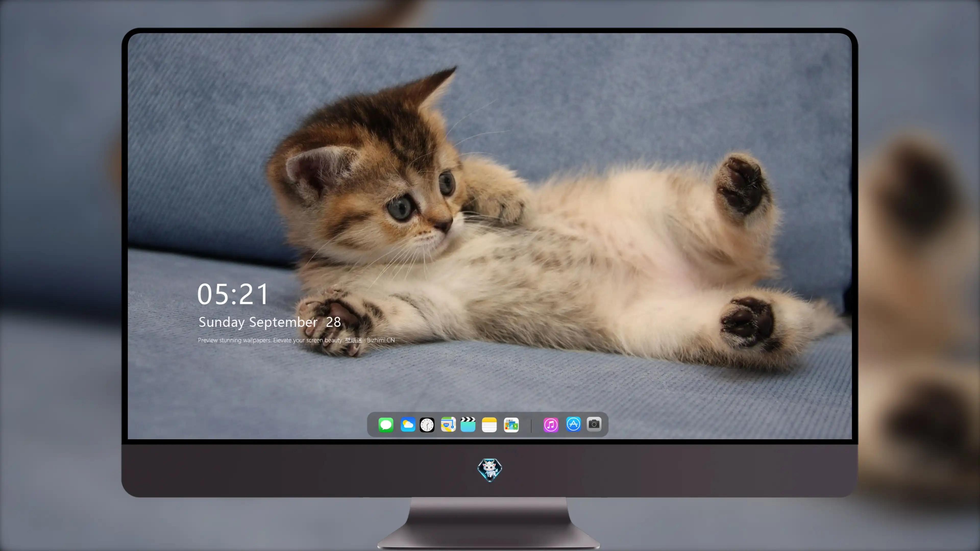Click the dragon logo badge on monitor chin
This screenshot has height=551, width=980.
pyautogui.click(x=490, y=470)
